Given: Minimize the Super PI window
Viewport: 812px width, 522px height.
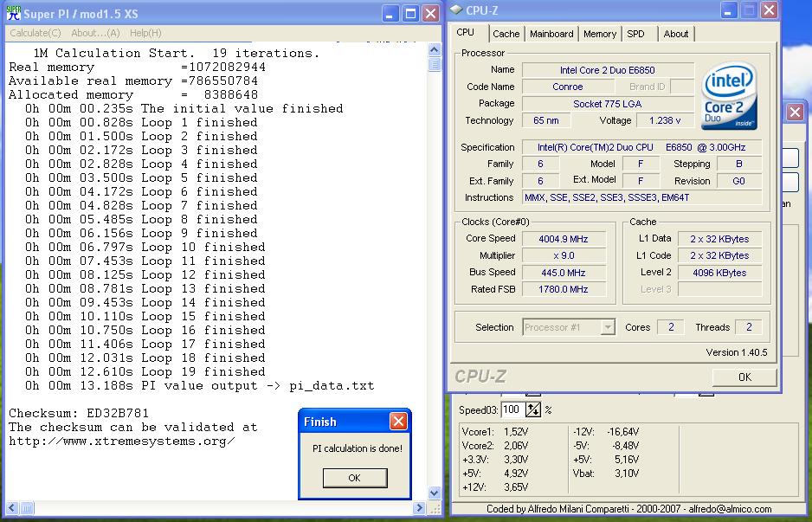Looking at the screenshot, I should pyautogui.click(x=391, y=14).
